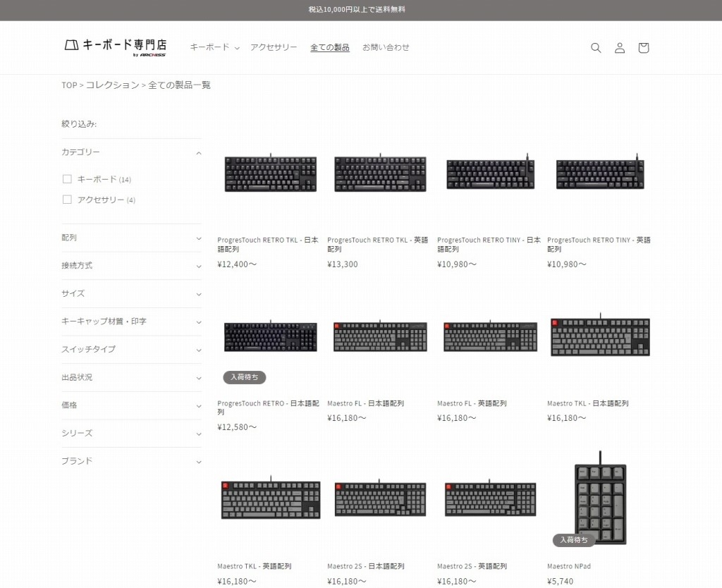Click the コレクション breadcrumb link
Viewport: 722px width, 588px height.
[112, 85]
